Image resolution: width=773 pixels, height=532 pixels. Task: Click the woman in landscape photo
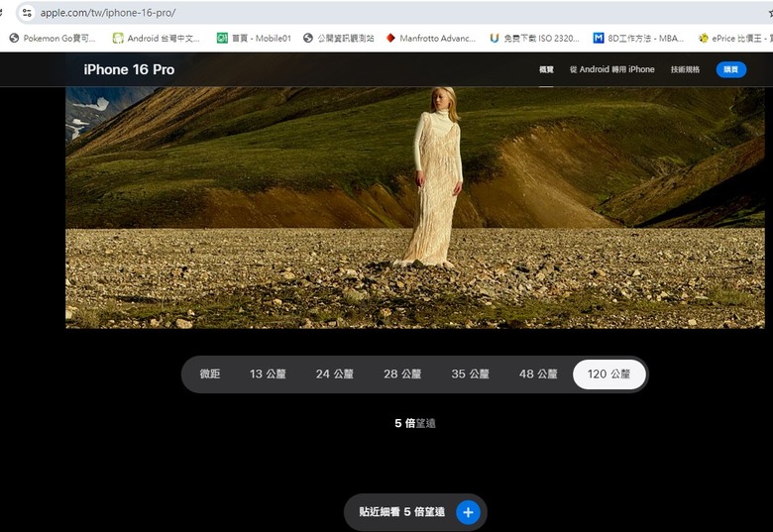(436, 177)
